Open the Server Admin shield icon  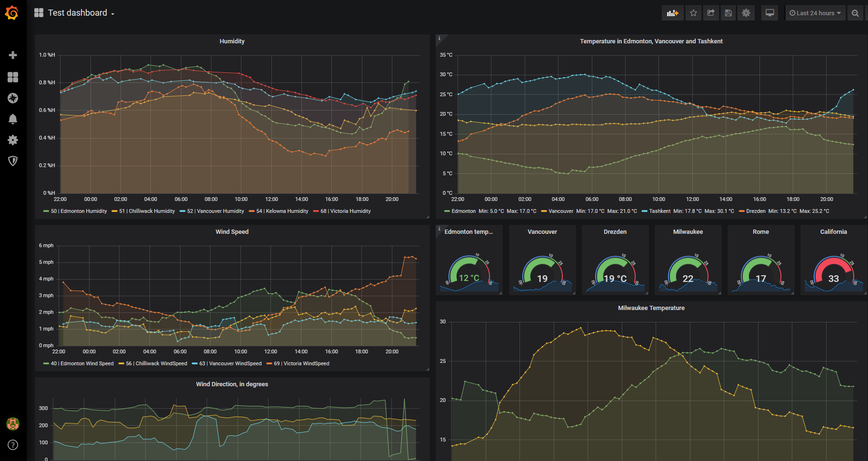tap(13, 161)
